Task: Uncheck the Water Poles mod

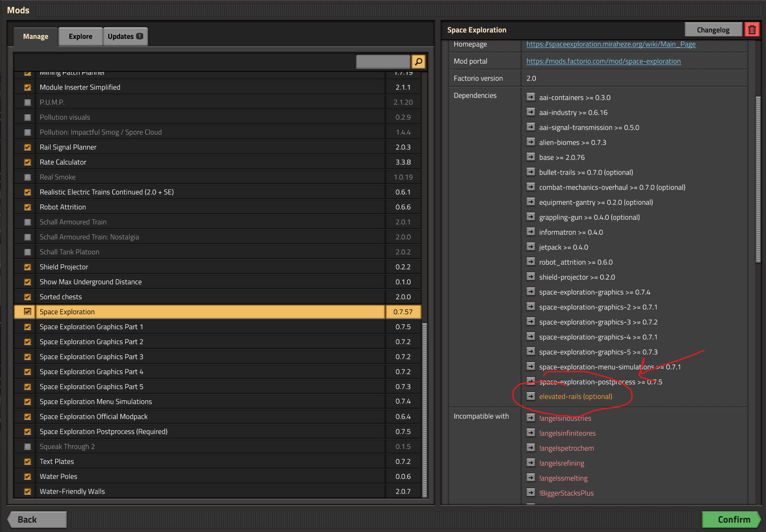Action: [27, 476]
